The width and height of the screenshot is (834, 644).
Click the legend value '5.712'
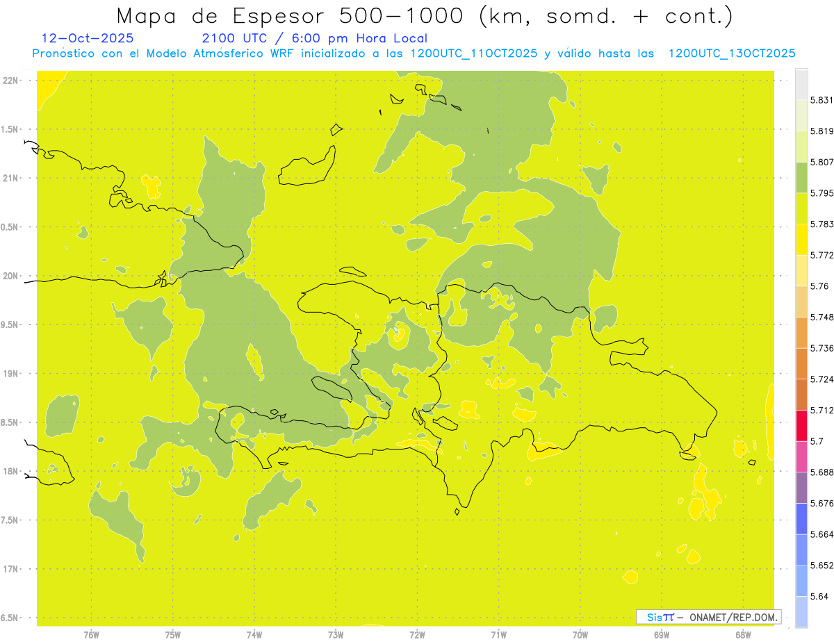[x=822, y=410]
